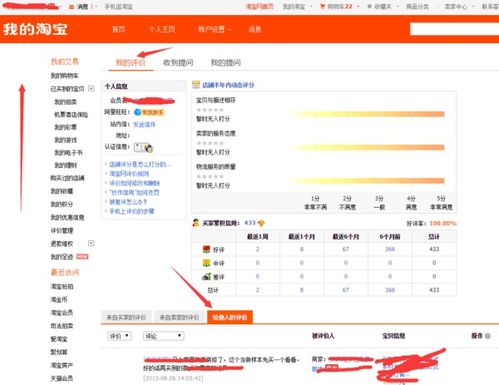
Task: Switch to the 收到提问 tab
Action: coord(178,62)
